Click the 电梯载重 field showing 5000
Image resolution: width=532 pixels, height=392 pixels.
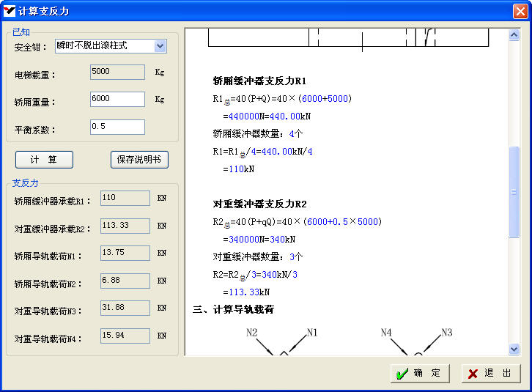(x=117, y=72)
